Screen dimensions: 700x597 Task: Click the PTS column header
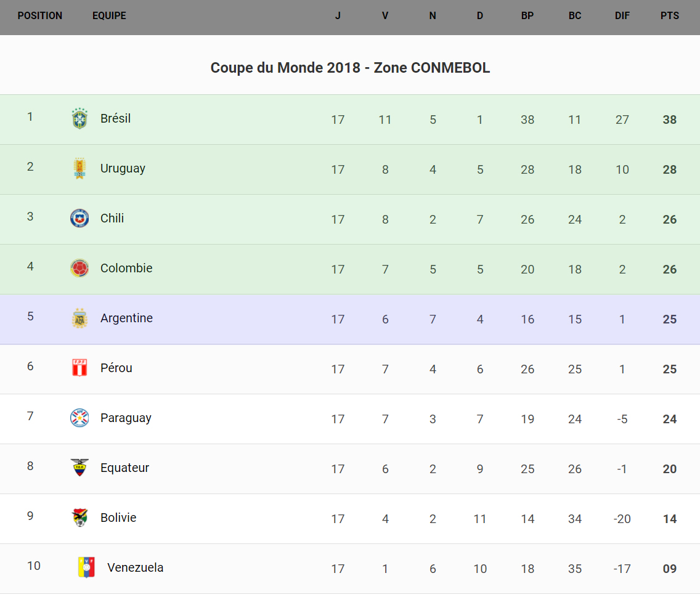(670, 16)
